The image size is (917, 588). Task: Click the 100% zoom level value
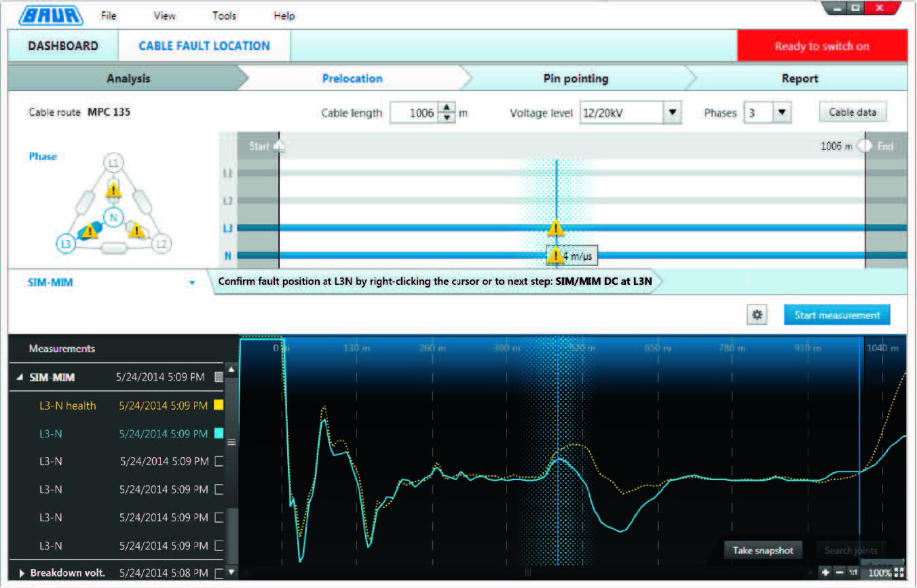(880, 573)
